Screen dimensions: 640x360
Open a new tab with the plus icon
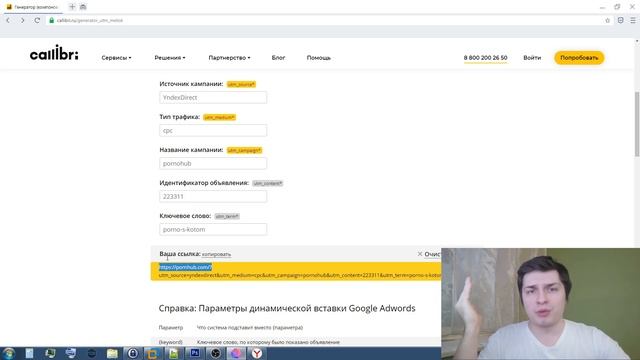pos(72,7)
